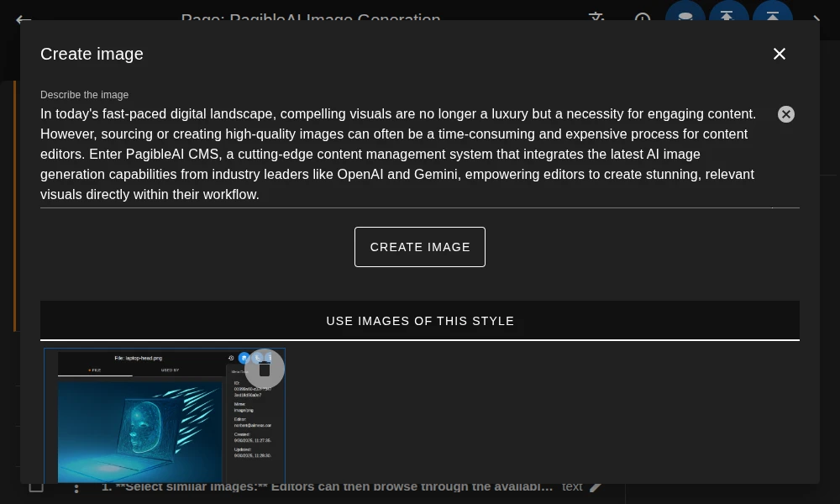Click the text type label on the row
The height and width of the screenshot is (504, 840).
coord(572,487)
